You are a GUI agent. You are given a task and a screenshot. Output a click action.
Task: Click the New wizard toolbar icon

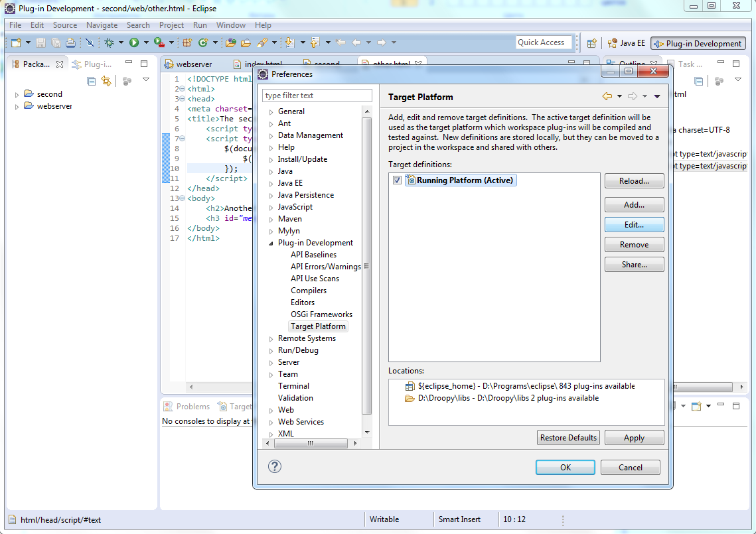(16, 43)
